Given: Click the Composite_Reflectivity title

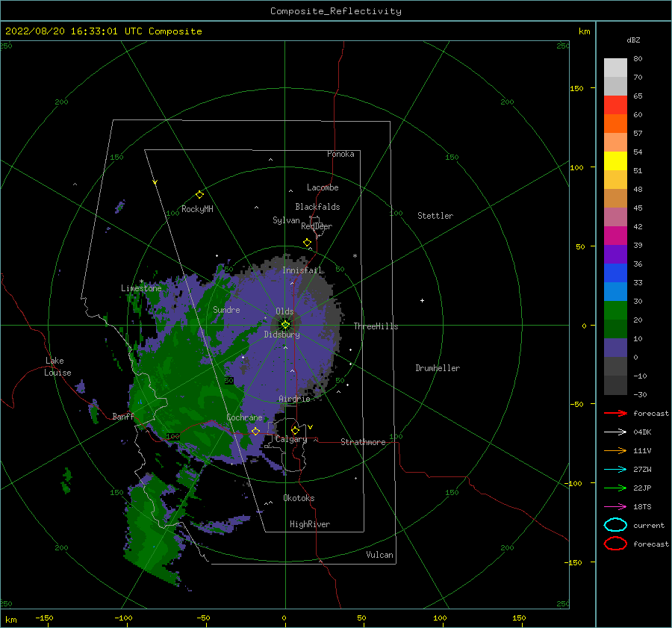Looking at the screenshot, I should pos(336,11).
